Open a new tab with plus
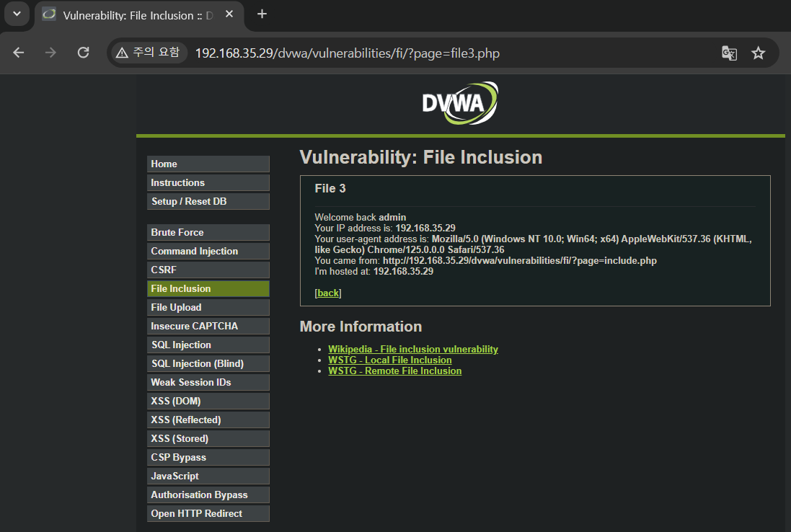791x532 pixels. coord(262,14)
